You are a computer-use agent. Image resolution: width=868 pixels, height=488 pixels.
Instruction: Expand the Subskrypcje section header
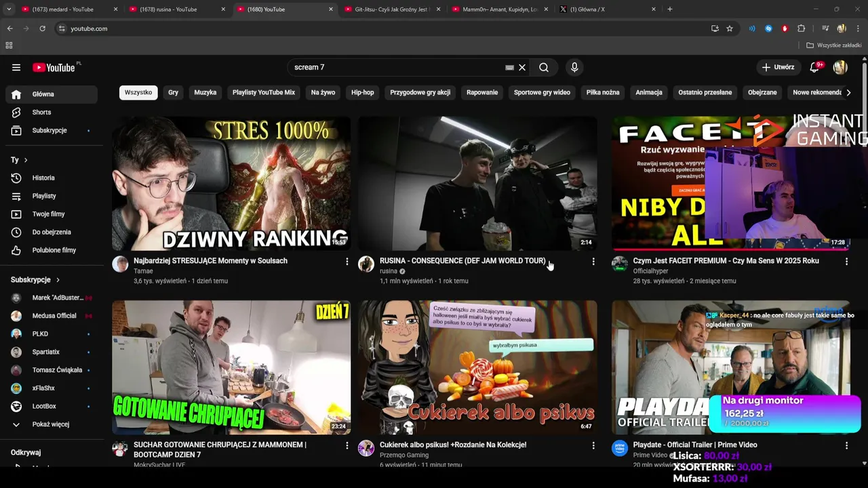(x=35, y=279)
